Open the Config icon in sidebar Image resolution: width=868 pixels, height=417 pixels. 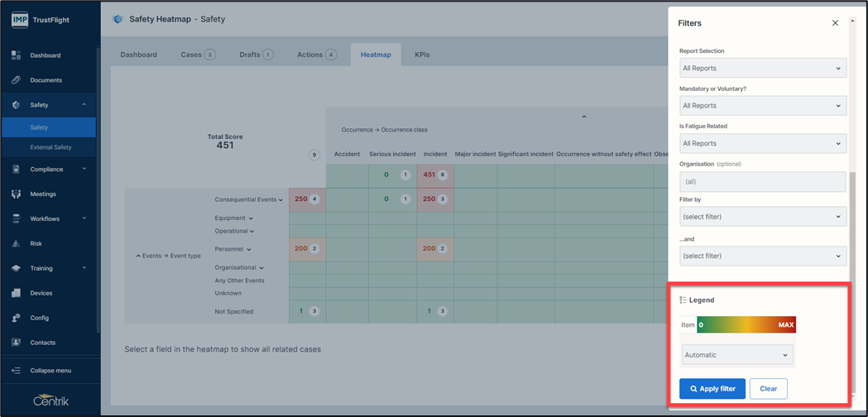click(16, 318)
